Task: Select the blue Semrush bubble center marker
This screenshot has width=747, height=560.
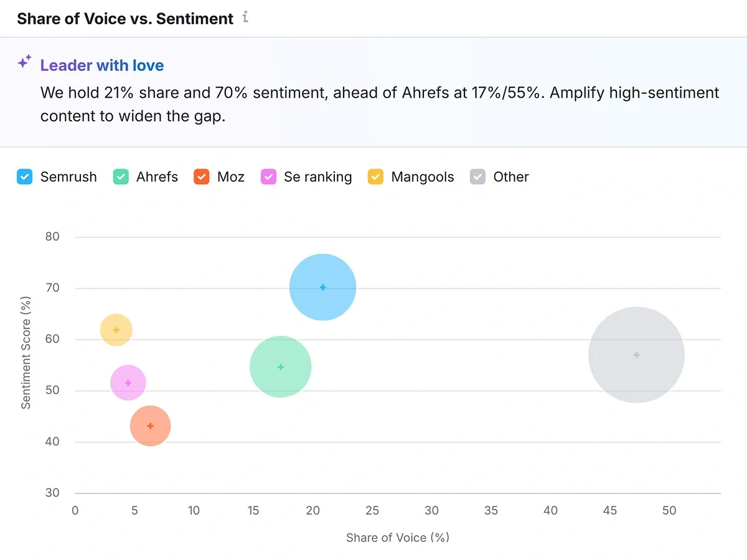Action: pos(322,287)
